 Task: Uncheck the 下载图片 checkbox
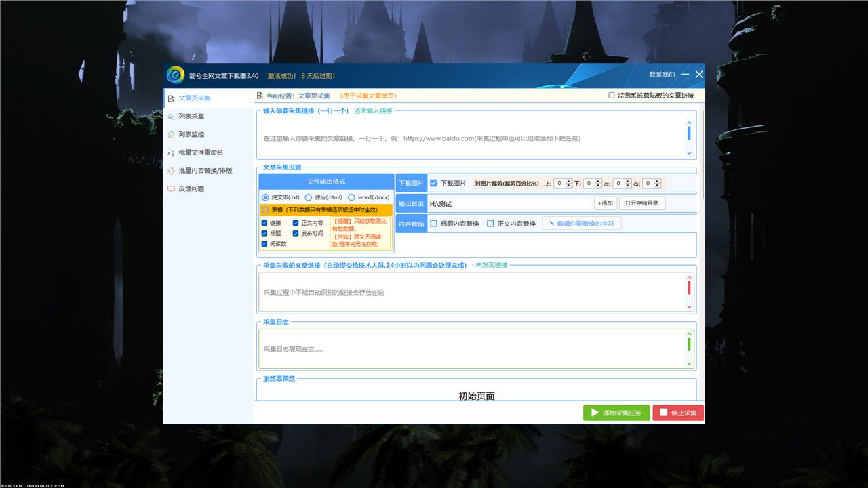434,183
